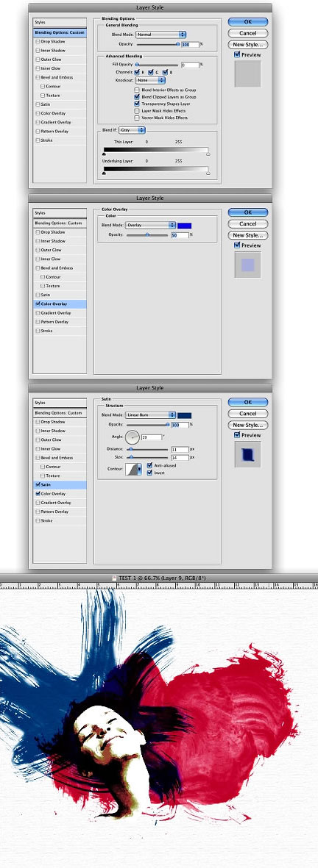This screenshot has height=868, width=318.
Task: Select Pattern Overlay in top dialog list
Action: [60, 132]
